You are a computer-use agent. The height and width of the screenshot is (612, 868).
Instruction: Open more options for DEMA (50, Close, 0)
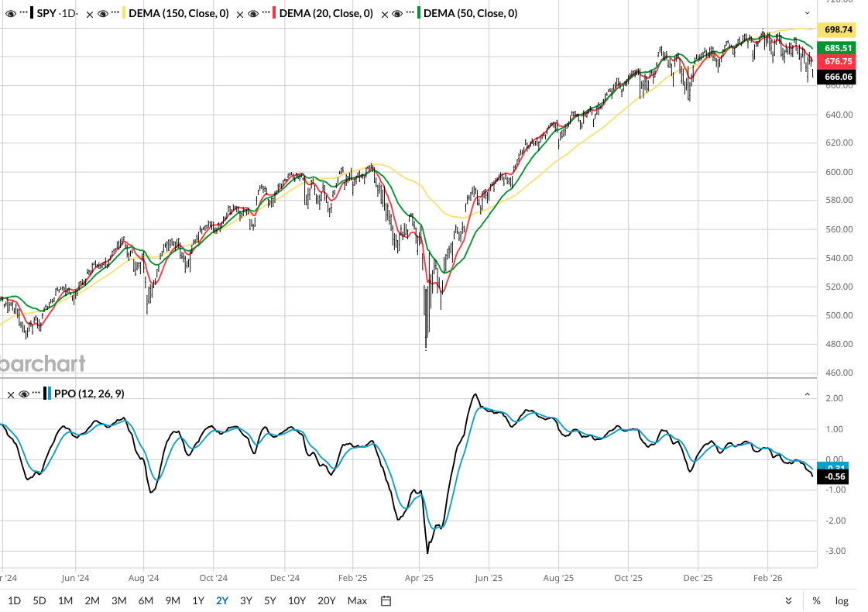click(410, 12)
